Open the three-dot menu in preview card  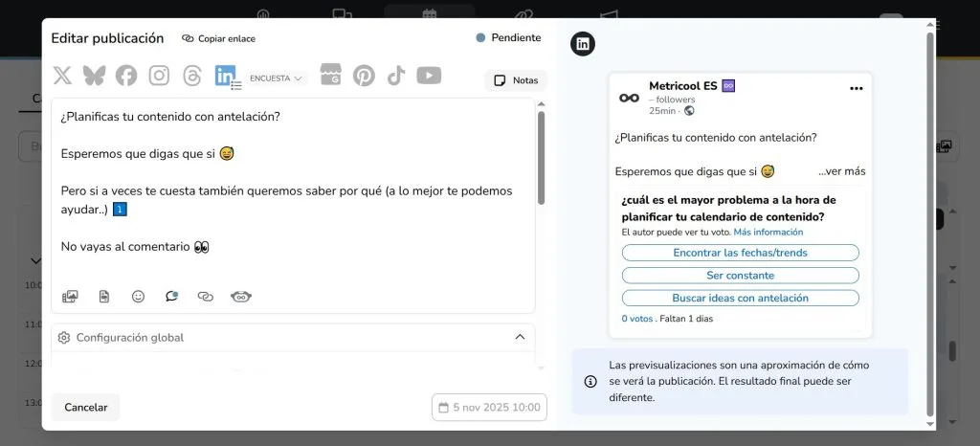(x=857, y=89)
